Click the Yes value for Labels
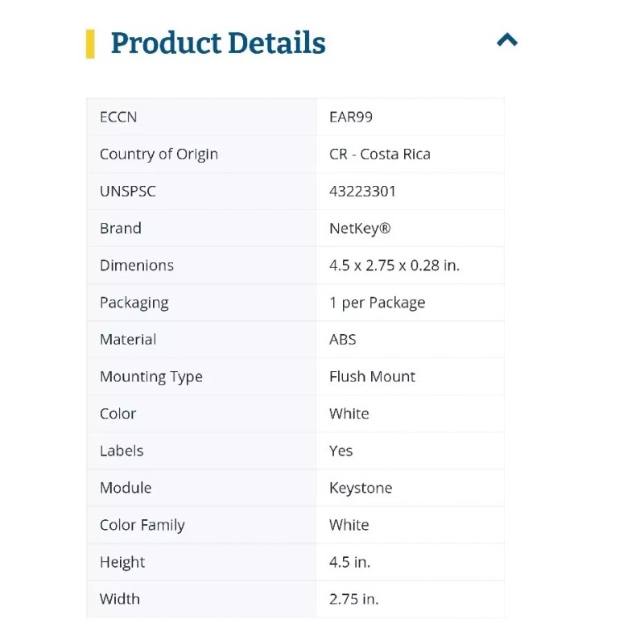Image resolution: width=644 pixels, height=644 pixels. click(341, 450)
